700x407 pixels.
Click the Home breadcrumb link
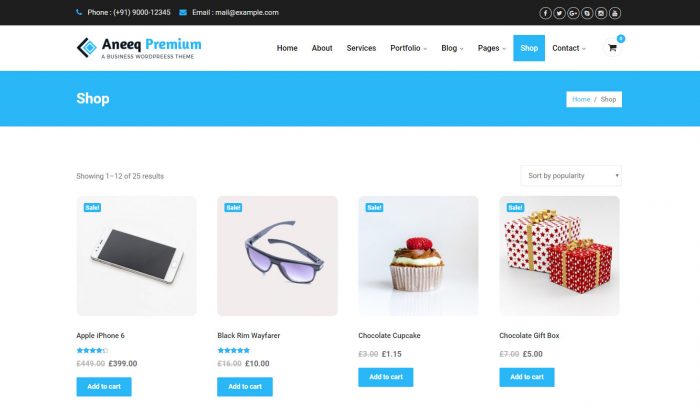point(581,100)
